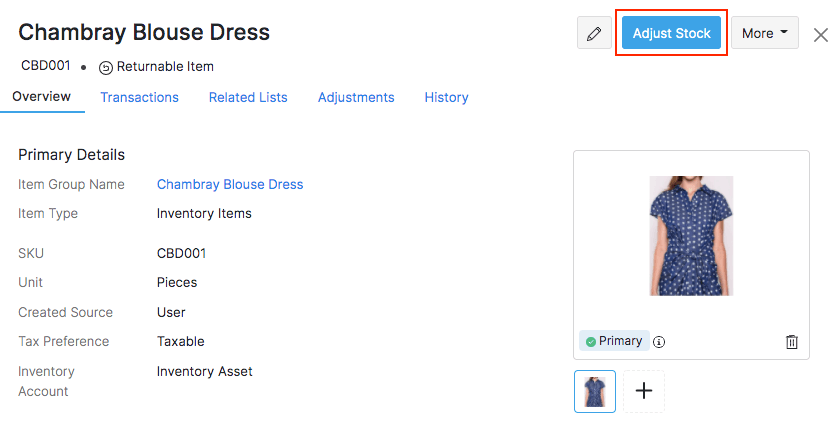Click the info icon beside Primary
Viewport: 839px width, 431px height.
(x=659, y=342)
